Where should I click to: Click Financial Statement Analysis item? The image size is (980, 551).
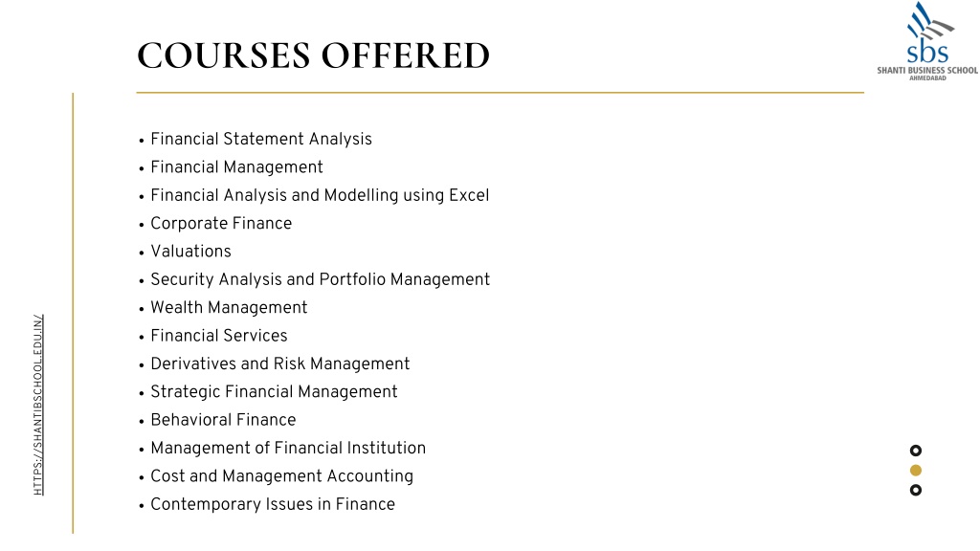pyautogui.click(x=261, y=140)
